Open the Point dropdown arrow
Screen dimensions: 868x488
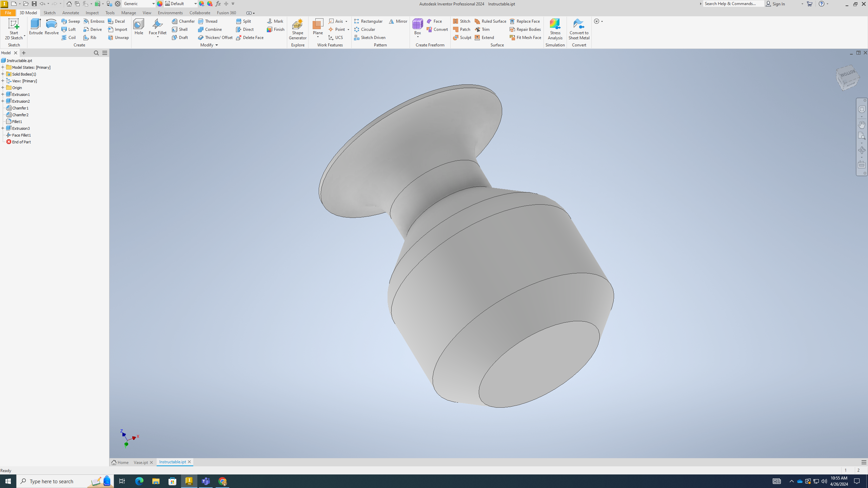point(348,29)
